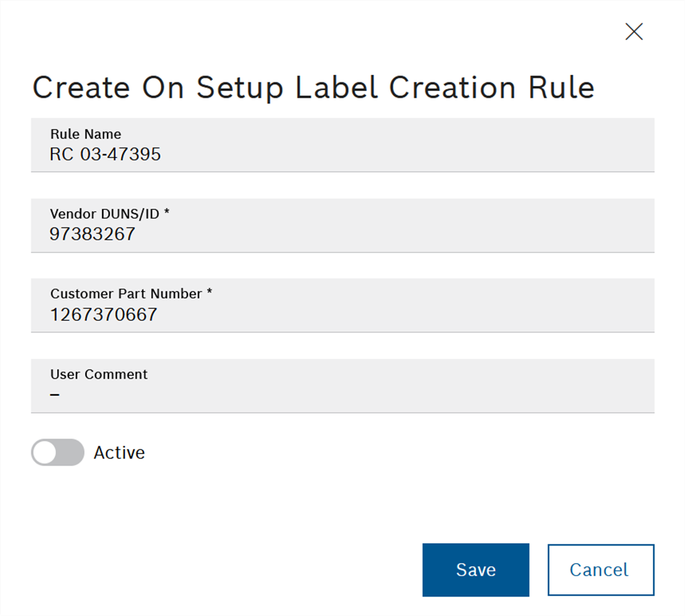Cancel the rule creation dialog
The height and width of the screenshot is (616, 685).
click(x=601, y=570)
